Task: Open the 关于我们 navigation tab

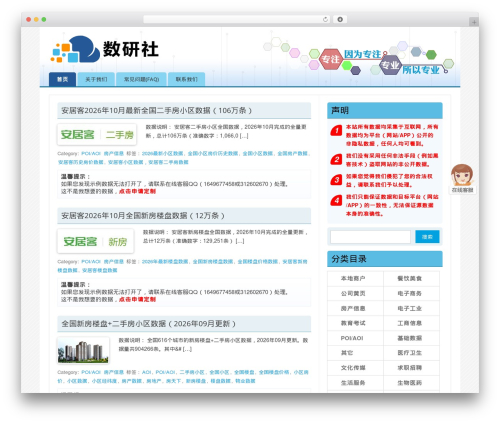Action: 96,79
